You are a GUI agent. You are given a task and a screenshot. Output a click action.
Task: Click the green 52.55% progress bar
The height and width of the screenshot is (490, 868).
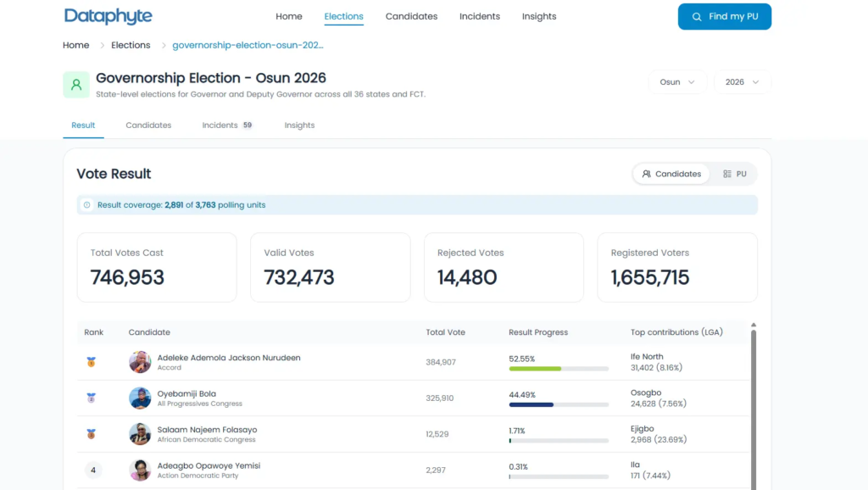559,369
